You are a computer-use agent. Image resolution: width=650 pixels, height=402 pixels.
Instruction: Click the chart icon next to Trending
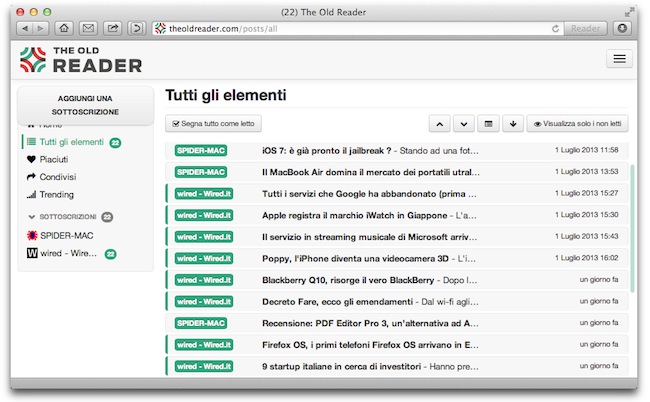click(31, 194)
